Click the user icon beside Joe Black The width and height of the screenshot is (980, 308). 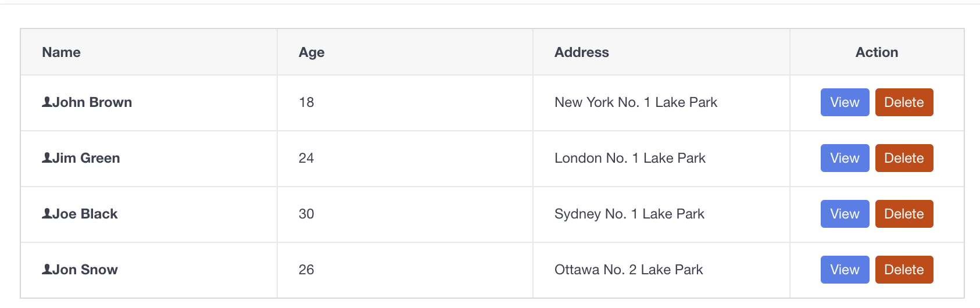(47, 214)
